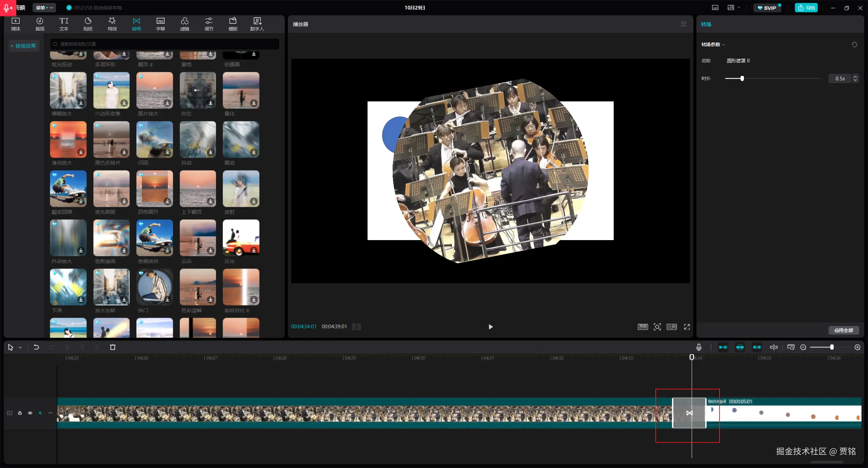Open the 菜单 dropdown menu
The width and height of the screenshot is (868, 468).
44,7
